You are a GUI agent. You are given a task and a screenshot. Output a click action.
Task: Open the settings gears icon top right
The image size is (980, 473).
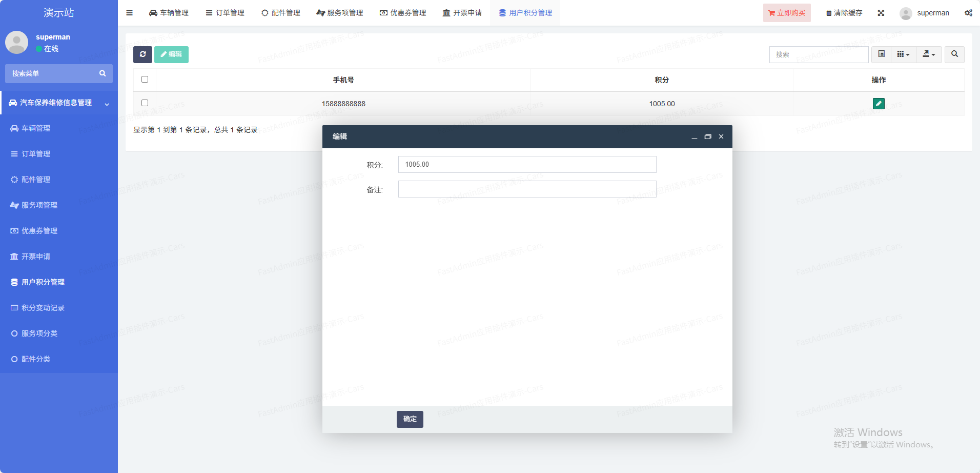968,13
